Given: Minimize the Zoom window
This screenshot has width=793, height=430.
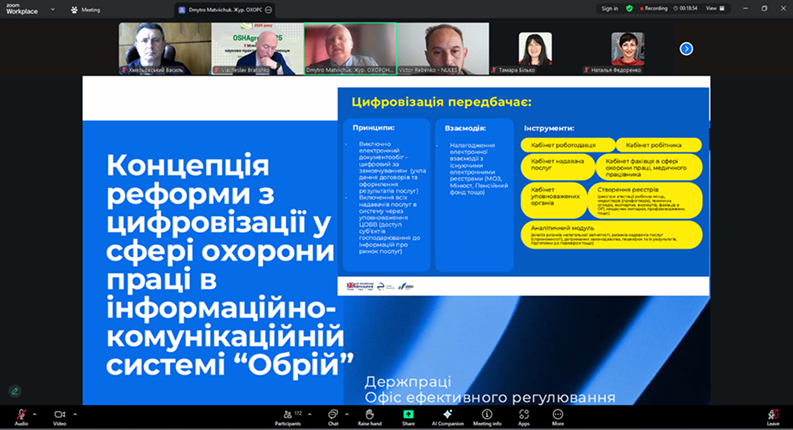Looking at the screenshot, I should pyautogui.click(x=745, y=9).
